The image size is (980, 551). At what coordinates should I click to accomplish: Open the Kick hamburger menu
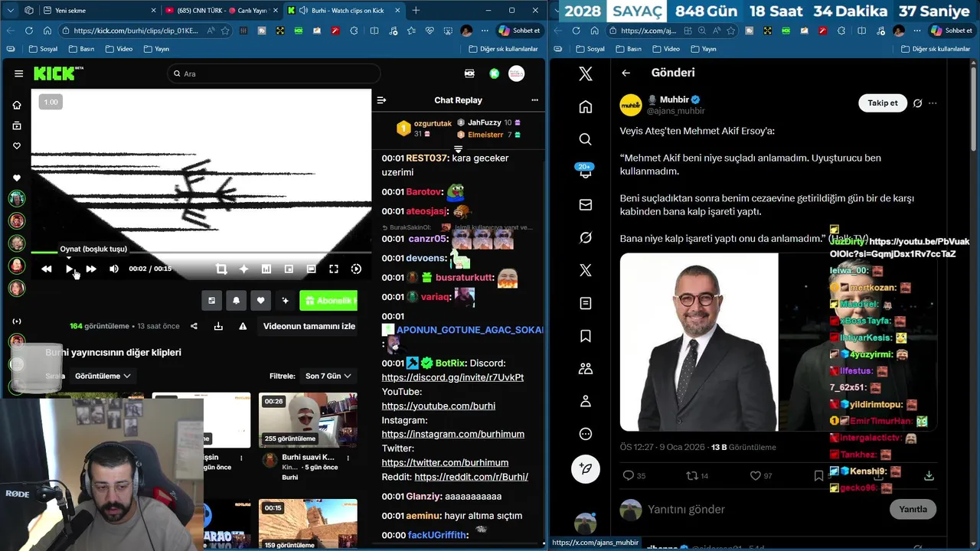pos(18,73)
